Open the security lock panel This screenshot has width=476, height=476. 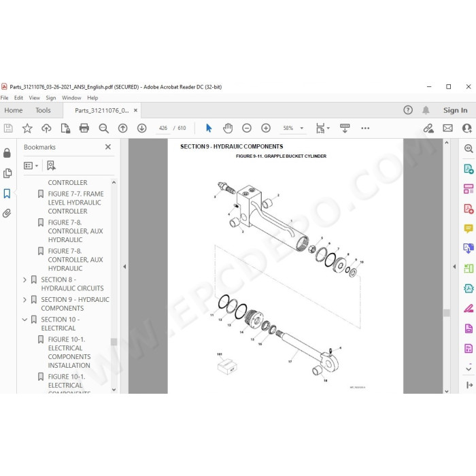[x=7, y=153]
